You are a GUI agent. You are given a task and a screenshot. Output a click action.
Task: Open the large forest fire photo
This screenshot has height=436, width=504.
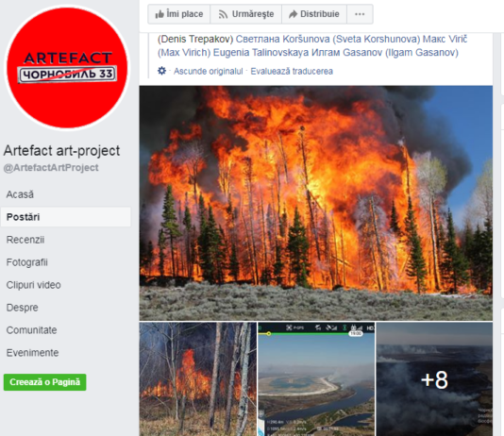(315, 203)
